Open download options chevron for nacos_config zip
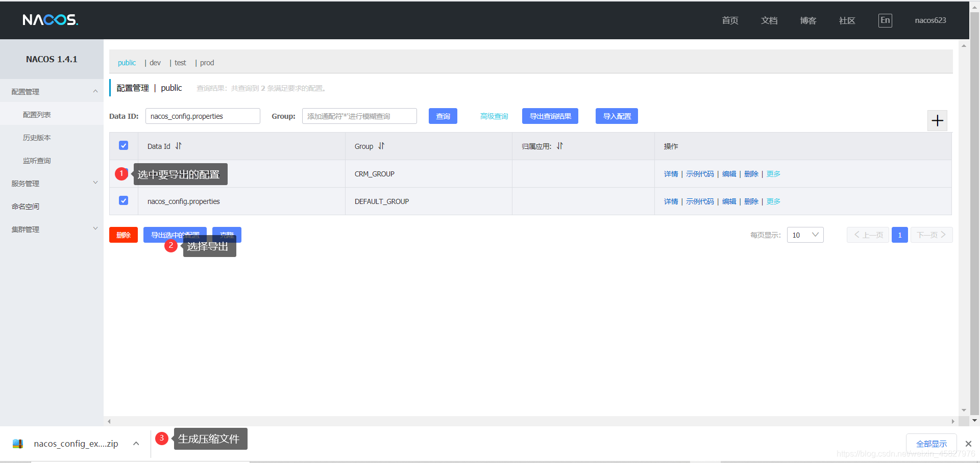Screen dimensions: 980x463 pyautogui.click(x=136, y=444)
